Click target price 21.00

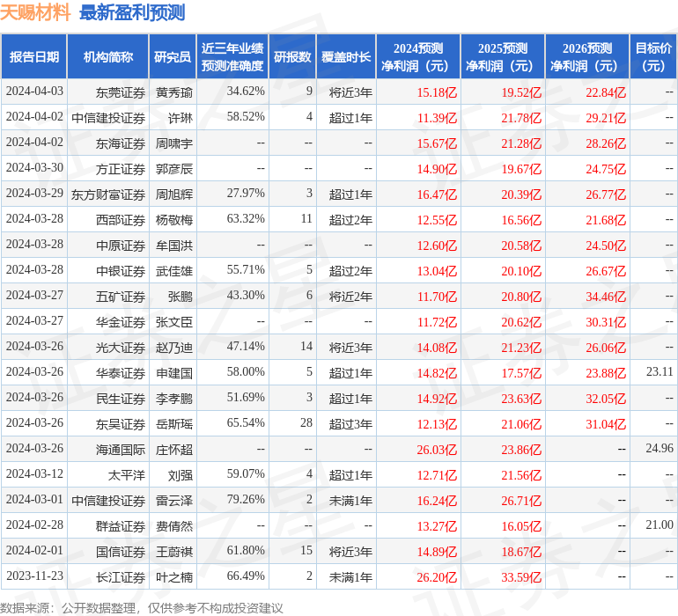pos(660,524)
